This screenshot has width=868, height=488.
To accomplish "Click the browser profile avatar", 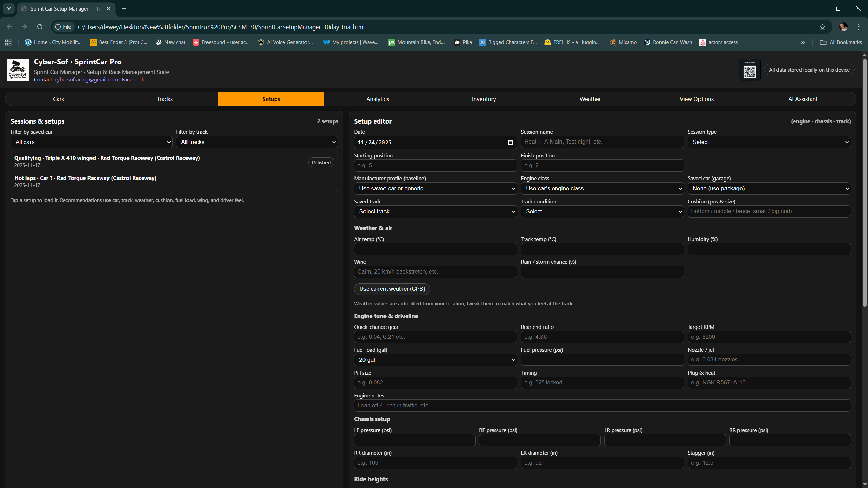I will coord(843,27).
